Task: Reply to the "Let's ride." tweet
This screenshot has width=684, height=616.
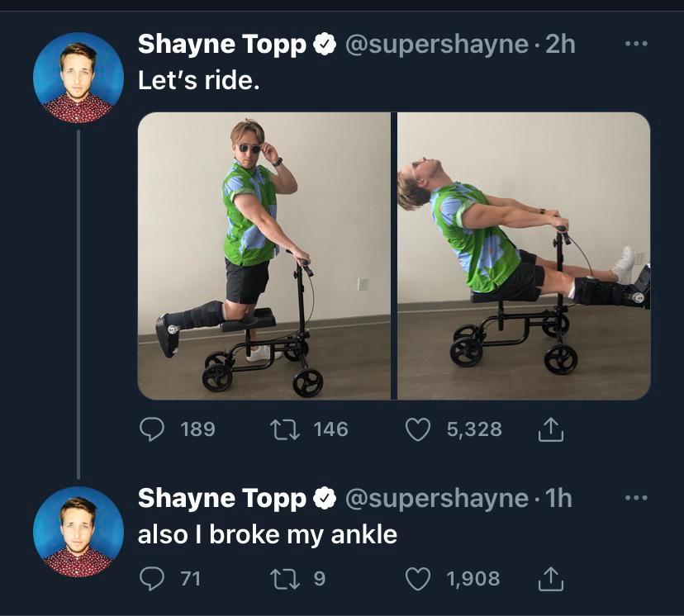Action: click(150, 429)
